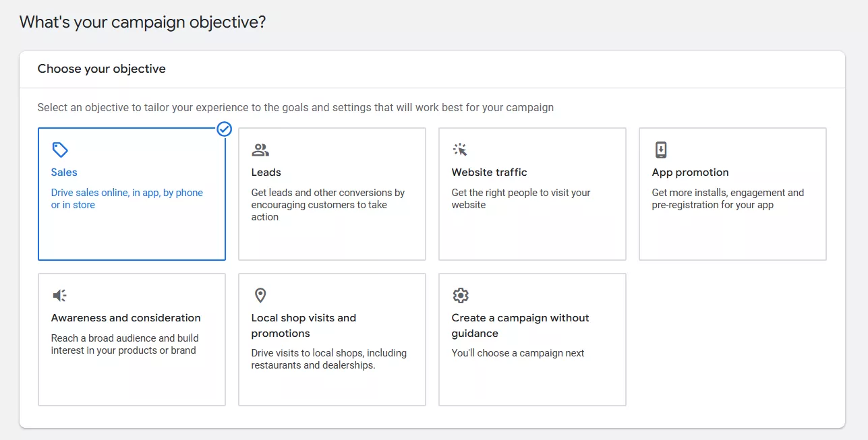Image resolution: width=868 pixels, height=440 pixels.
Task: Pick the Website traffic objective title
Action: point(489,172)
